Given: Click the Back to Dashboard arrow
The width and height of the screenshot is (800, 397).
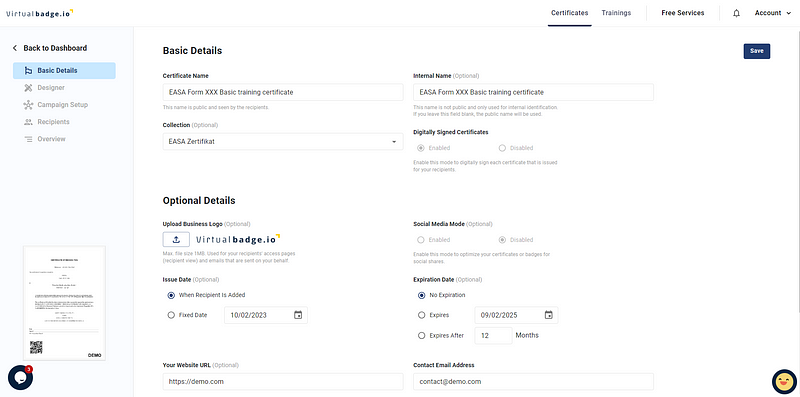Looking at the screenshot, I should [x=15, y=48].
